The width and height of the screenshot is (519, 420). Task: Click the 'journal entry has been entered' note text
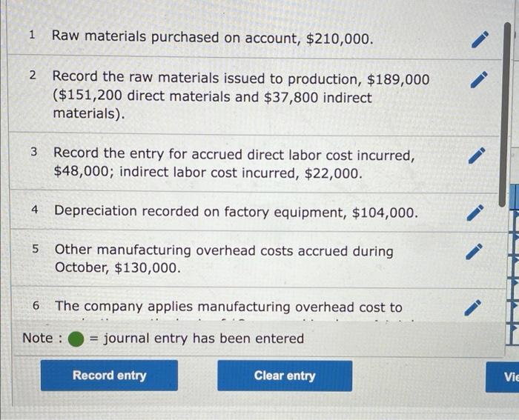click(x=204, y=339)
